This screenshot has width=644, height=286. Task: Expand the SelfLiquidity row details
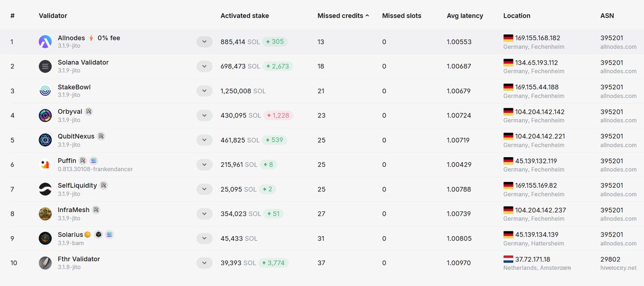(205, 189)
